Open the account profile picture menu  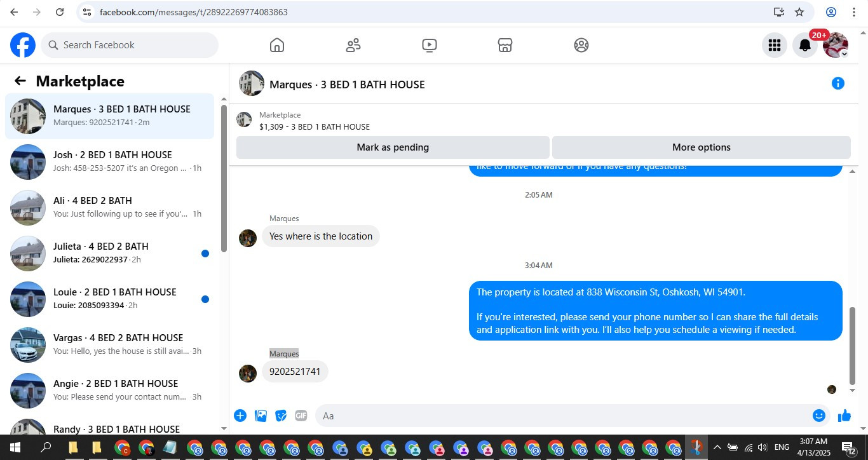click(836, 45)
